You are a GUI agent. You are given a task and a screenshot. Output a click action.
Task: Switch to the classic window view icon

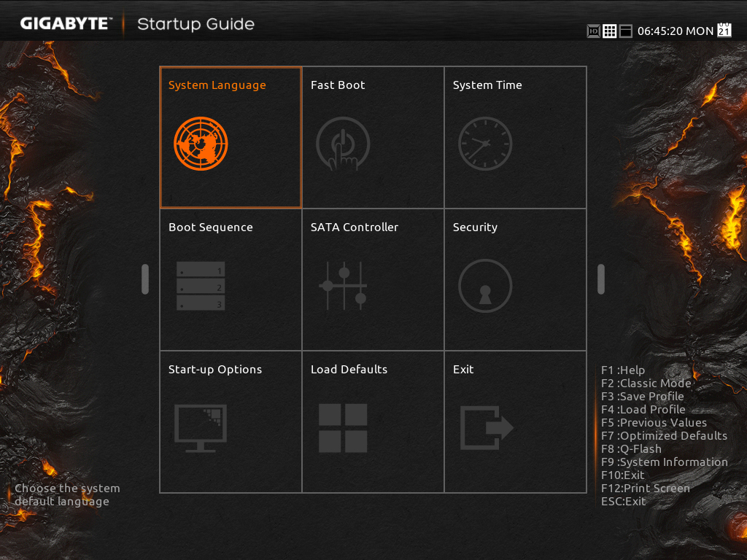[626, 31]
